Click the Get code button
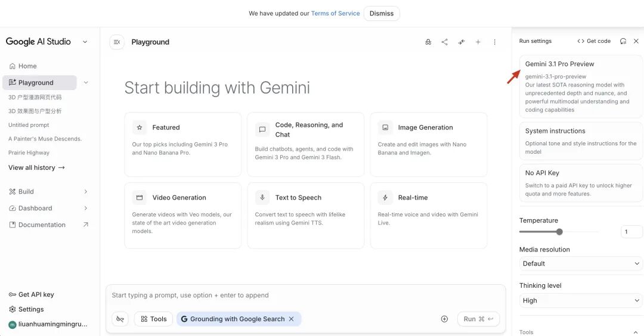This screenshot has height=336, width=644. click(x=594, y=41)
